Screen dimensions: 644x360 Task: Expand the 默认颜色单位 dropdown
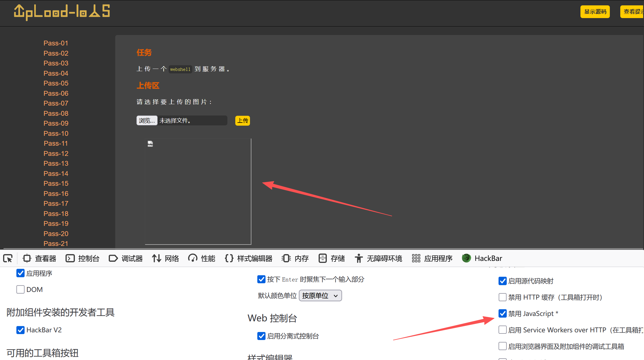[x=320, y=296]
